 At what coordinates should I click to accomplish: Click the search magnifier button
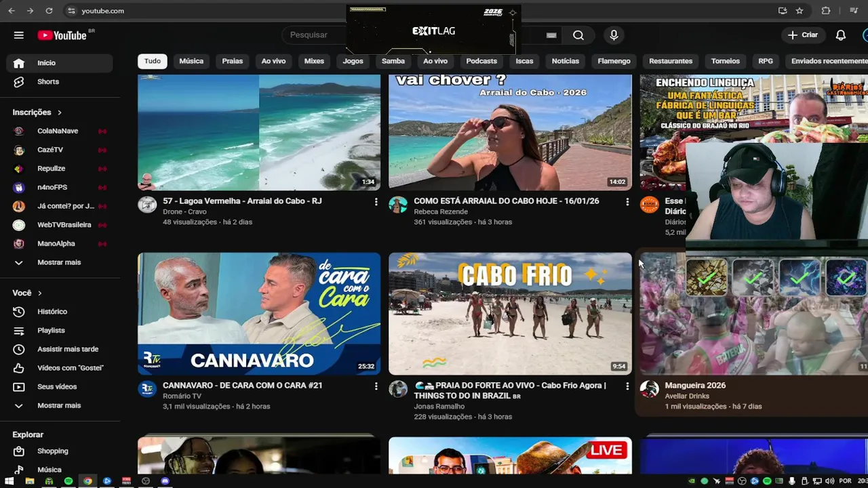click(578, 35)
